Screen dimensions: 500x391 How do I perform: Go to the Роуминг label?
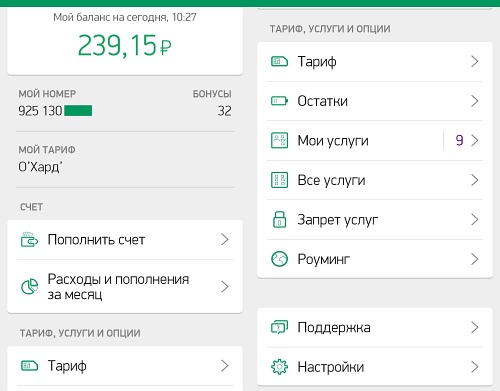pyautogui.click(x=324, y=260)
